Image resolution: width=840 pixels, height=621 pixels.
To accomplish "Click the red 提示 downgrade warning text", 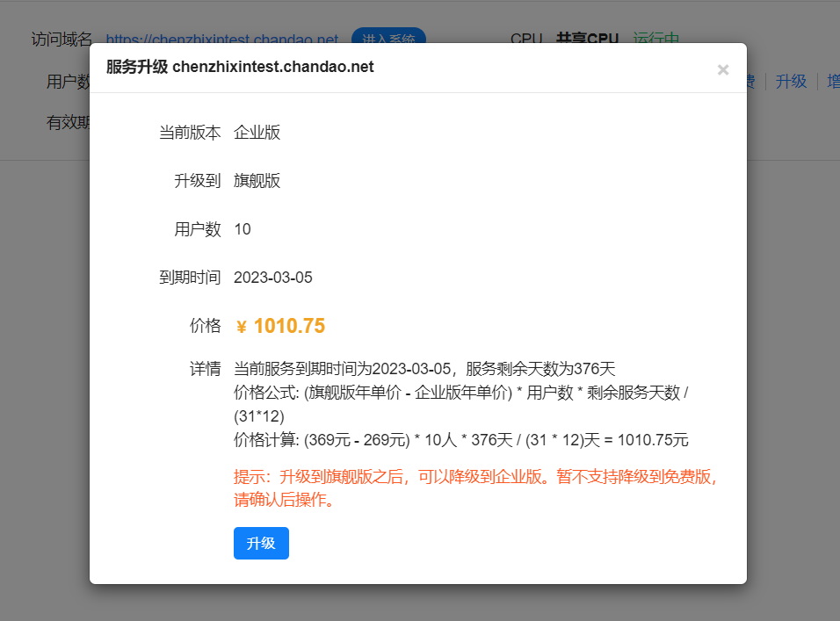I will click(x=474, y=478).
